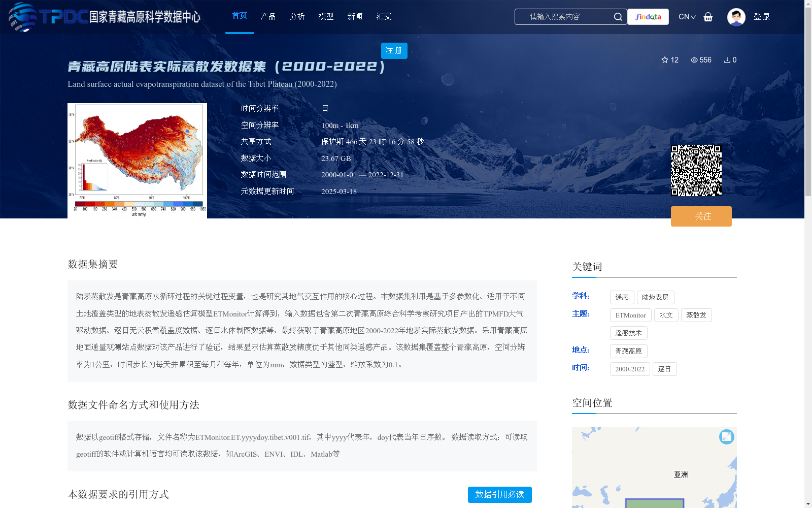812x508 pixels.
Task: Click the 2025-03-18 update date value
Action: click(x=339, y=192)
